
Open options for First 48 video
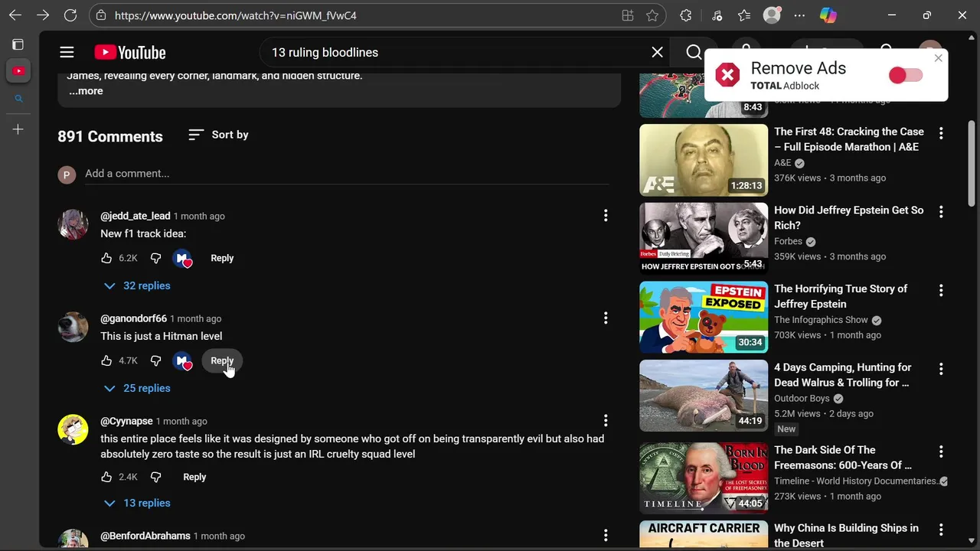click(941, 133)
